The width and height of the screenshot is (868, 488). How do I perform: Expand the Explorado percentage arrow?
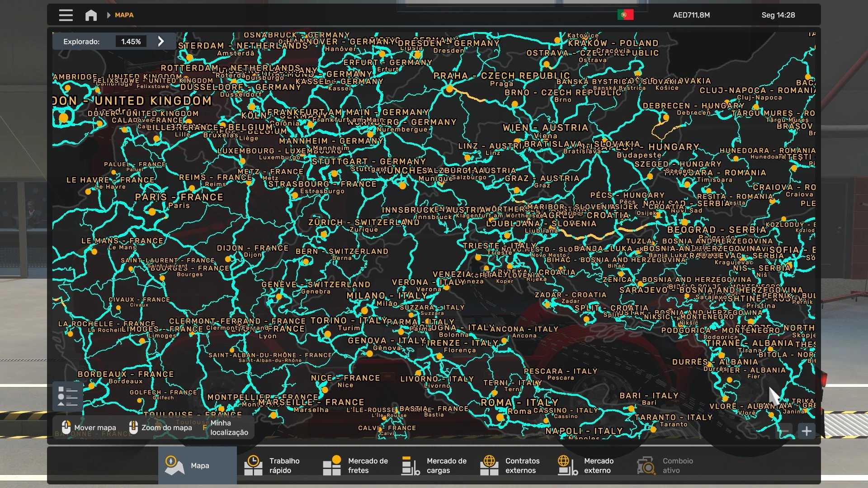point(161,41)
